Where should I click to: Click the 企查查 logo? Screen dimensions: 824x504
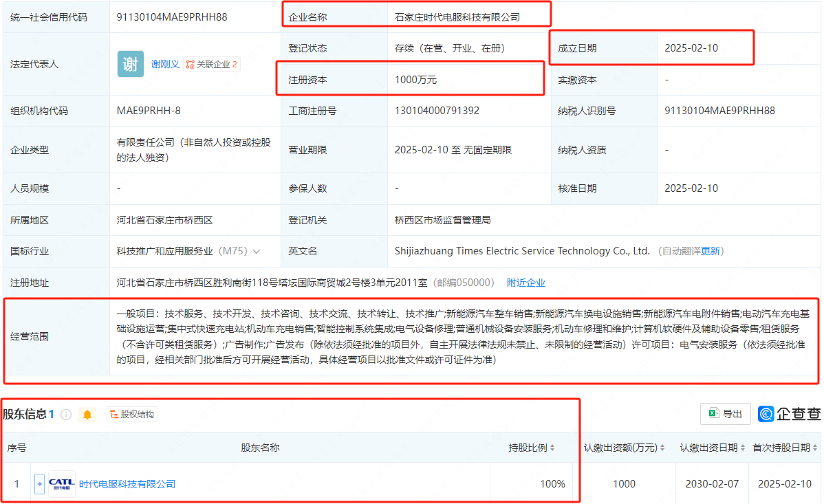coord(790,414)
